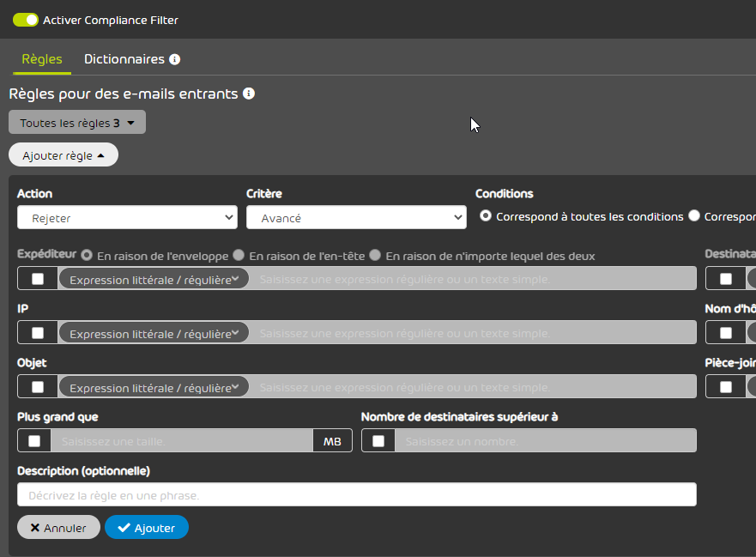Toggle the Activer Compliance Filter switch
756x557 pixels.
pos(26,20)
